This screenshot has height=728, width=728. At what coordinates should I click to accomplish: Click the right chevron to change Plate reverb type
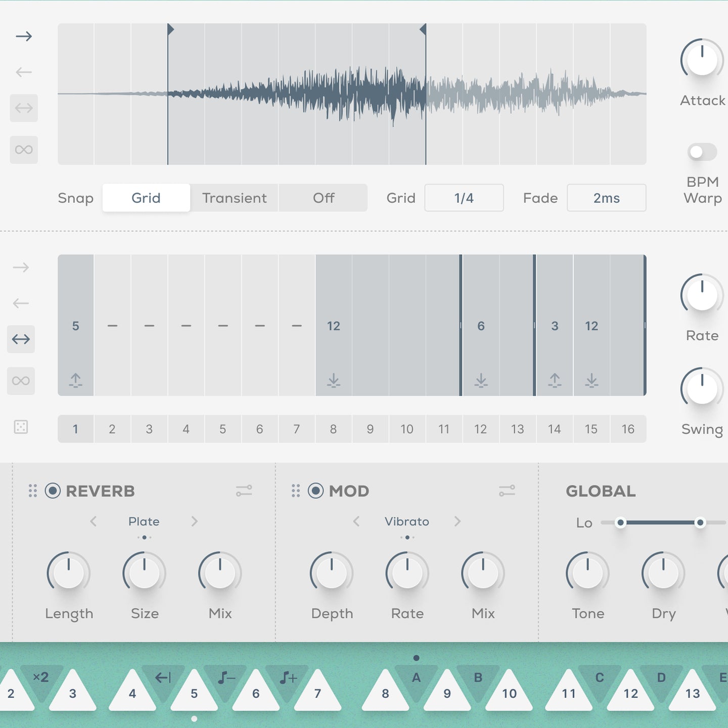coord(195,521)
